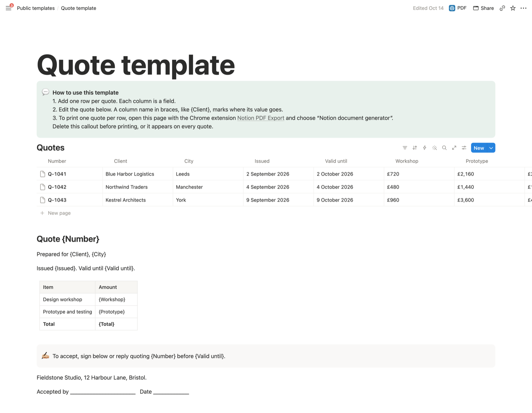Go to Public templates breadcrumb
The height and width of the screenshot is (413, 532).
pos(36,8)
